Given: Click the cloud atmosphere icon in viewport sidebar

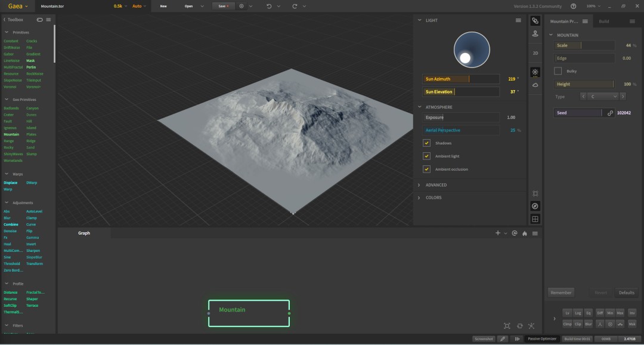Looking at the screenshot, I should click(535, 85).
